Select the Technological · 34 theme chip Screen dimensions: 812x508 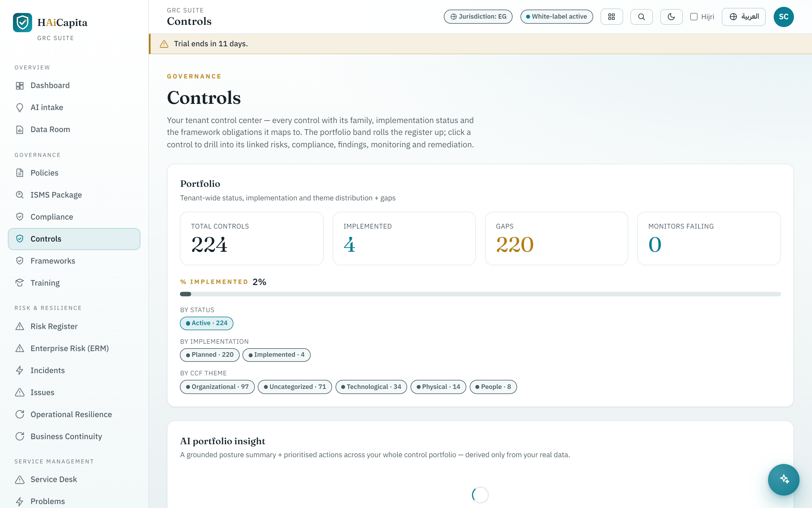[x=371, y=387]
